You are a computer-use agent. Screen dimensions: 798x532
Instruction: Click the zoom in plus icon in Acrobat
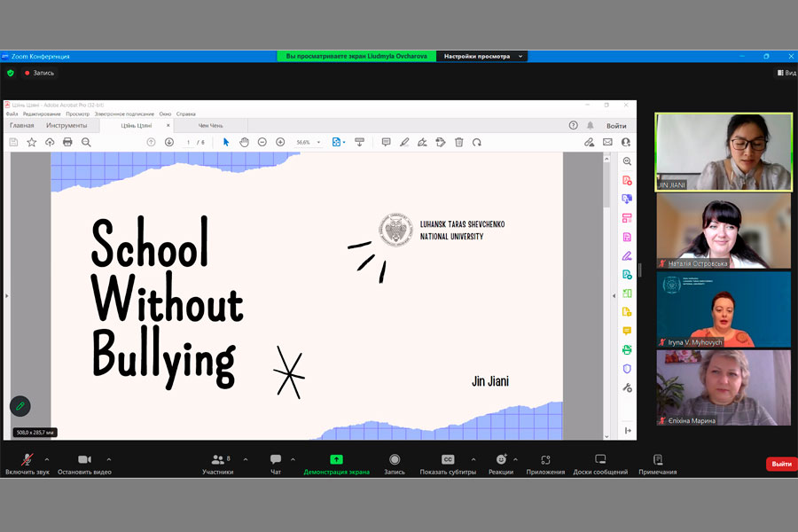280,142
